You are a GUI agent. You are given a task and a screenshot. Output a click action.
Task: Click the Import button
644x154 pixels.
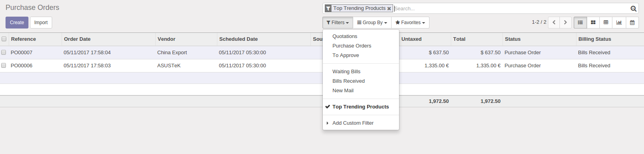(x=41, y=23)
